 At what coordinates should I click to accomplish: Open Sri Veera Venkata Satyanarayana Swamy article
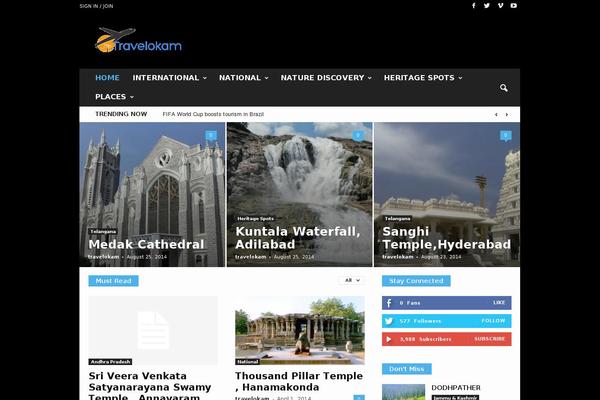[150, 386]
